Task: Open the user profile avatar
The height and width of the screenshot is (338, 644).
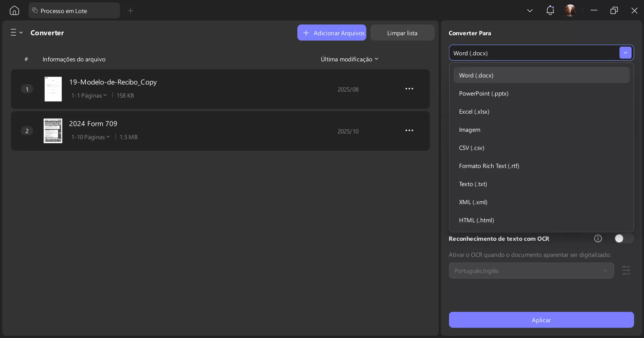Action: (570, 11)
